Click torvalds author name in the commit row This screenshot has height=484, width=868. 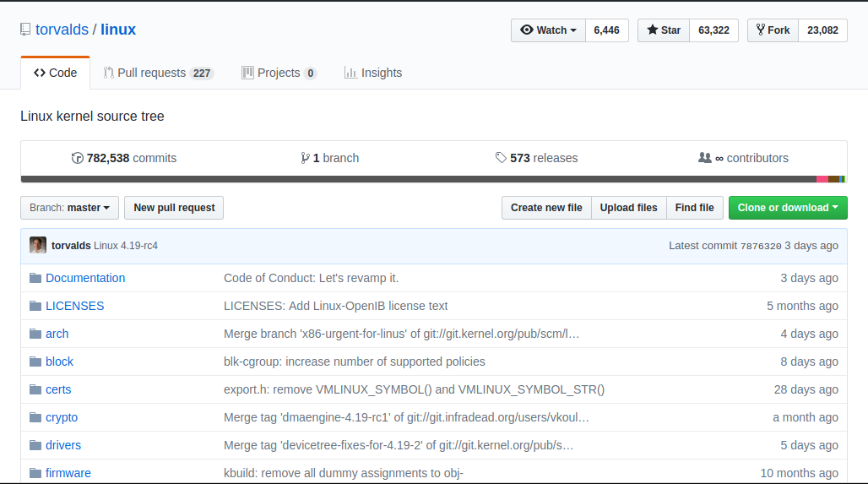(x=71, y=245)
